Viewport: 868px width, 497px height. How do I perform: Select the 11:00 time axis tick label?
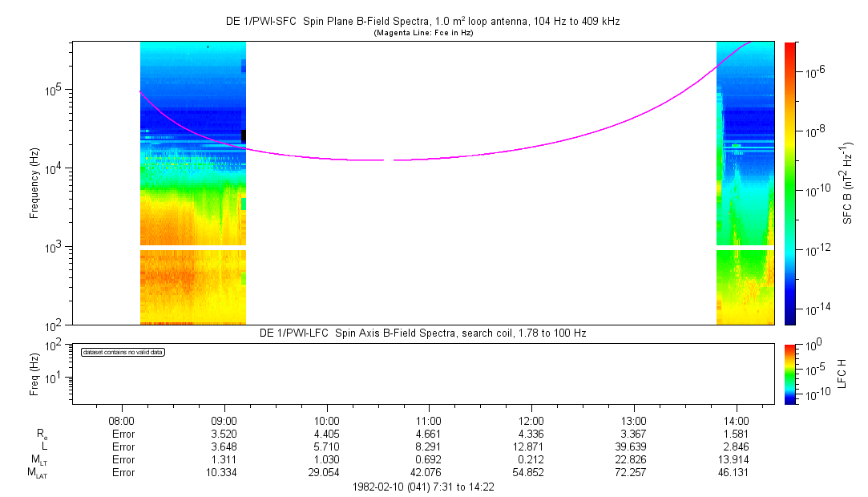[429, 420]
